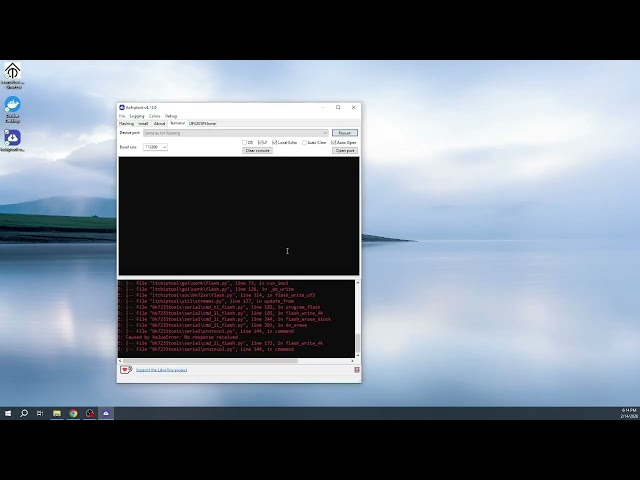Click the log panel horizontal scrollbar thumb

[x=210, y=361]
